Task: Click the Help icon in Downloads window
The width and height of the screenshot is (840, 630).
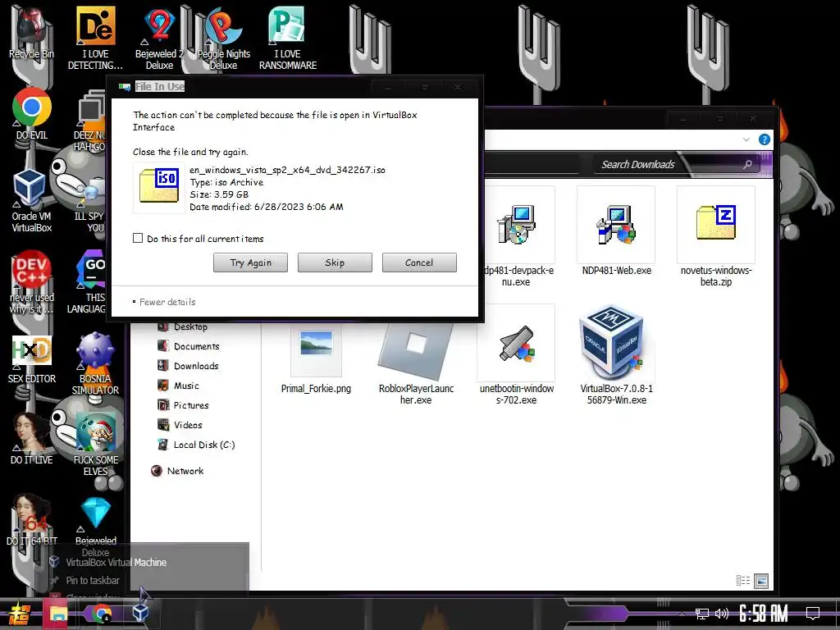Action: [765, 139]
